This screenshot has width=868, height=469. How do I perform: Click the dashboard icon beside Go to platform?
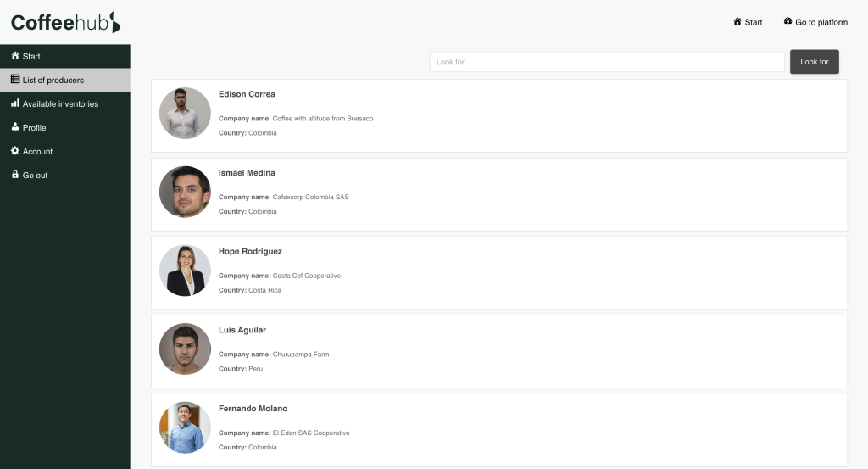(787, 21)
